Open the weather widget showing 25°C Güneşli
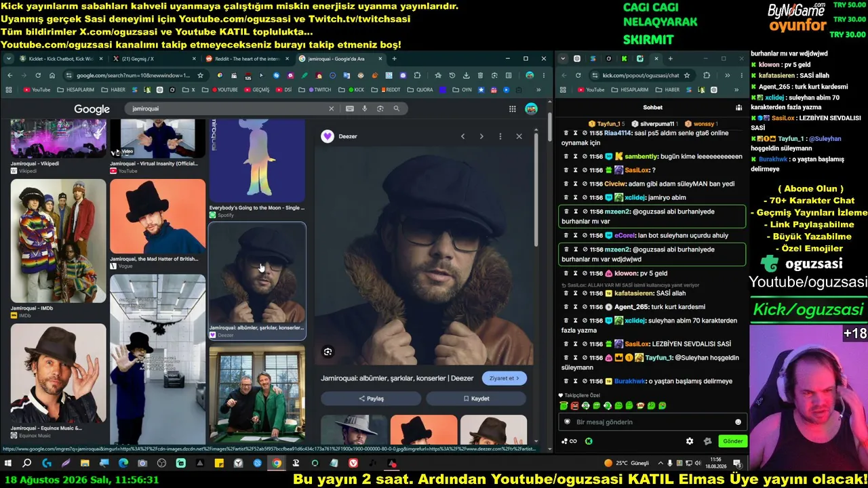868x488 pixels. coord(626,464)
